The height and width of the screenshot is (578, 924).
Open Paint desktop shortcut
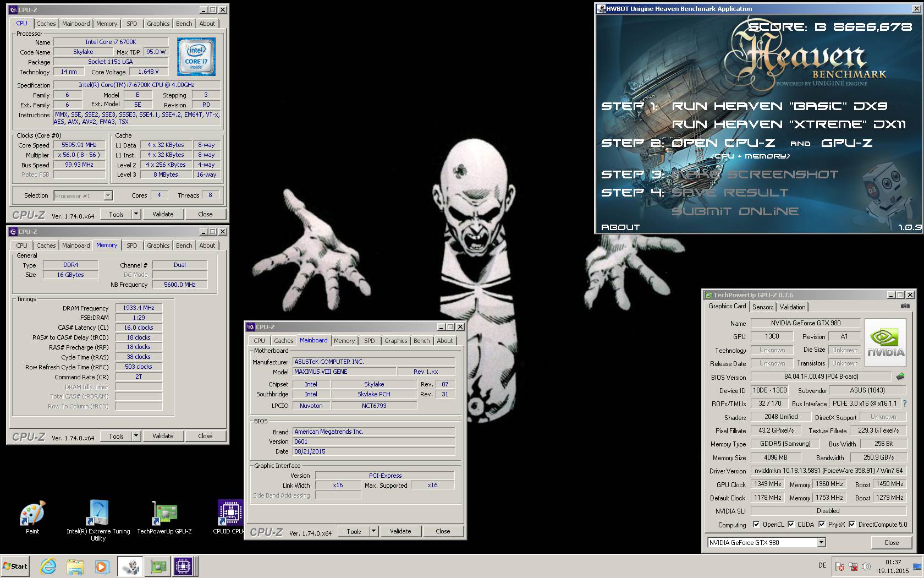[x=32, y=517]
